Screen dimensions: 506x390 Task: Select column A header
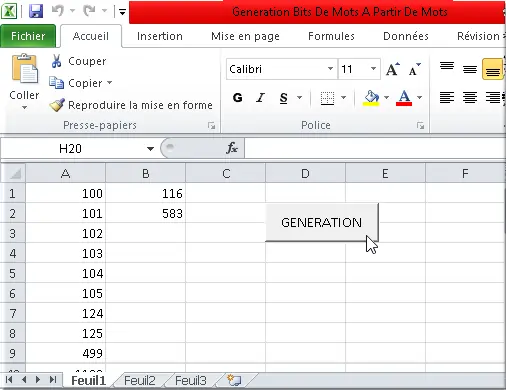(x=65, y=173)
